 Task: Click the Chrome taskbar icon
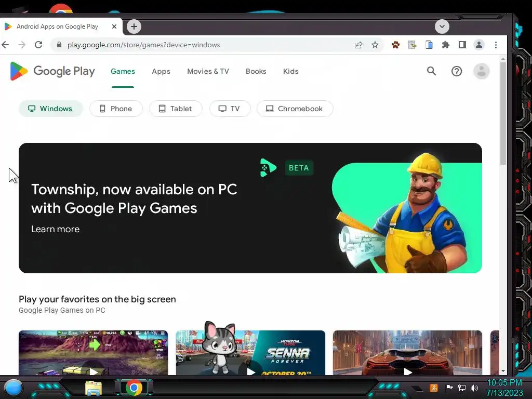click(134, 388)
